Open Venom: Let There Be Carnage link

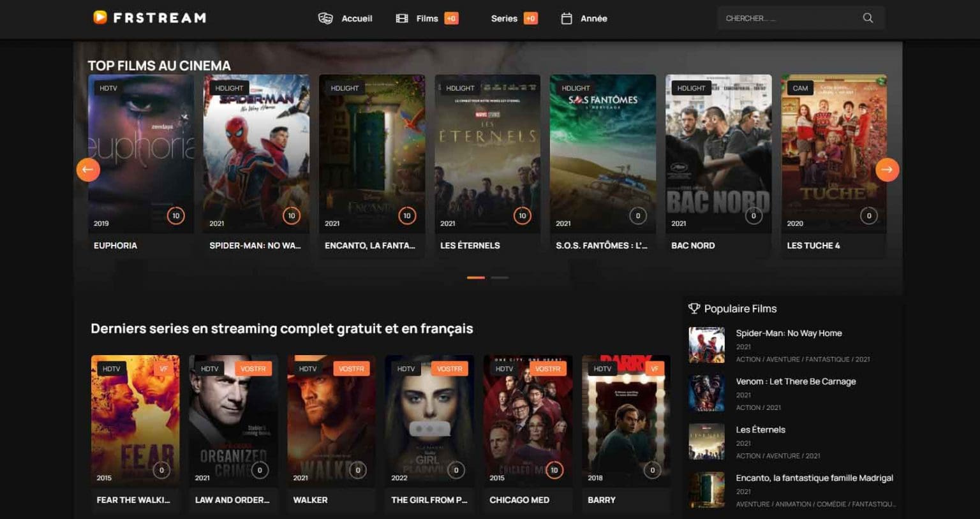(x=796, y=381)
